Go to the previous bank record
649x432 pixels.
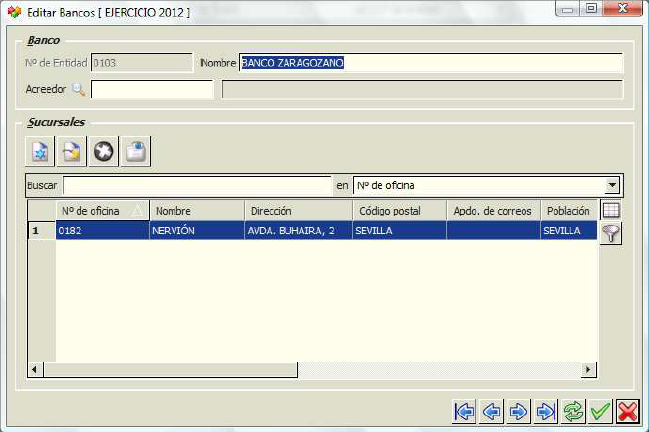491,411
